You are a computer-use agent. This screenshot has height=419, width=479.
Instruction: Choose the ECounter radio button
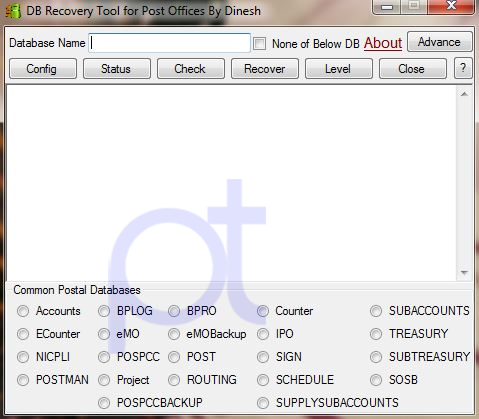[23, 334]
